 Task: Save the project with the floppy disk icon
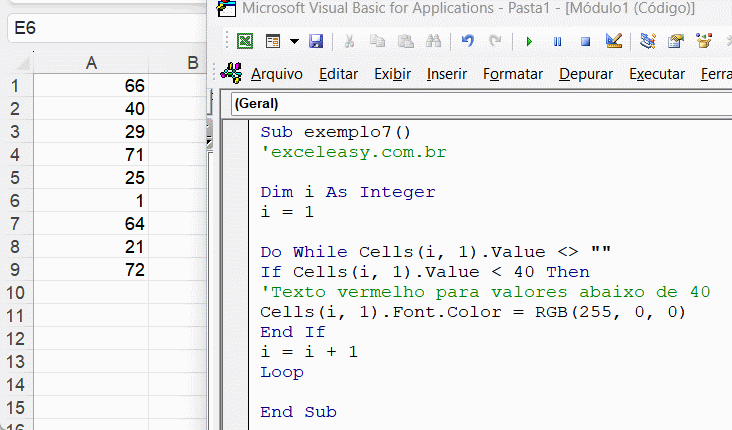tap(316, 41)
